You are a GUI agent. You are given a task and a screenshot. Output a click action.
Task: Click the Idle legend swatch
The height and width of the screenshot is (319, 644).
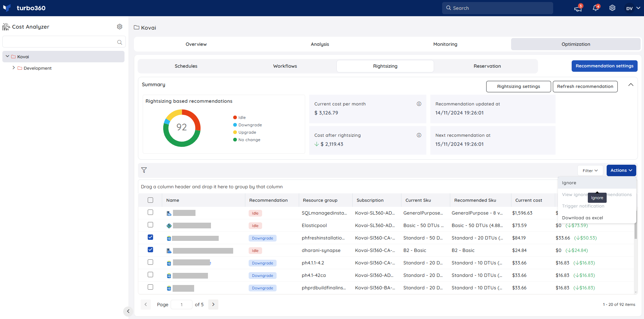coord(235,118)
